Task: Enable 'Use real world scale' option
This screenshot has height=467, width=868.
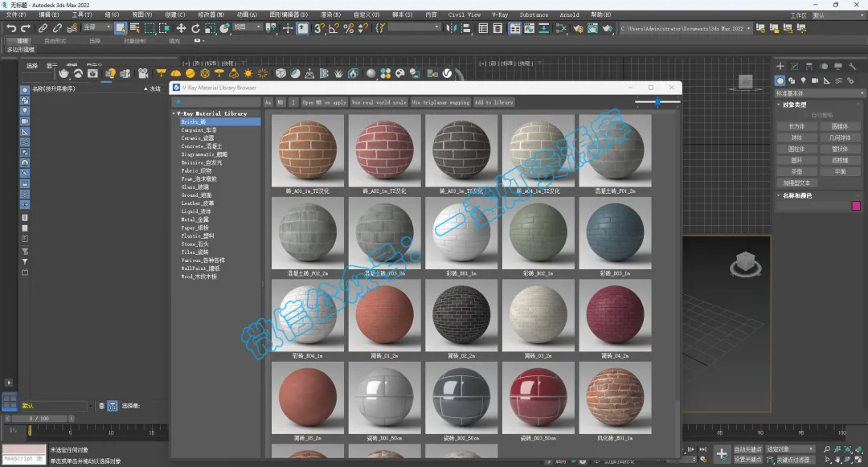Action: coord(379,103)
